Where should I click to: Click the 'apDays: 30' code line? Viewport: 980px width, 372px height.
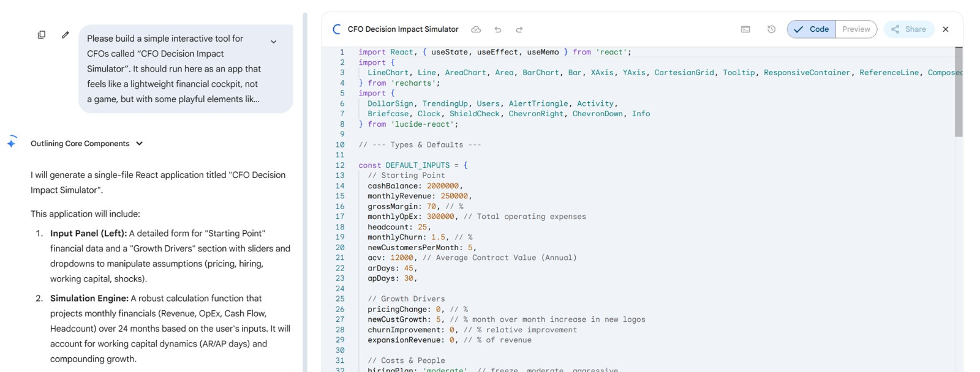coord(393,278)
